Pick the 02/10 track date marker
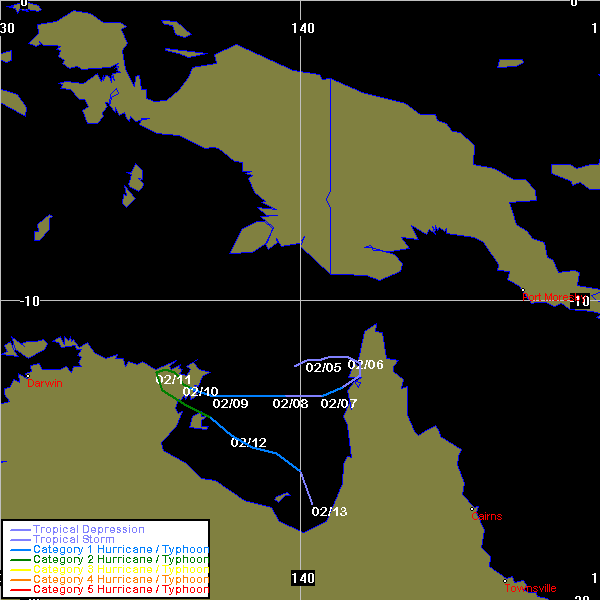The height and width of the screenshot is (600, 600). (x=200, y=392)
